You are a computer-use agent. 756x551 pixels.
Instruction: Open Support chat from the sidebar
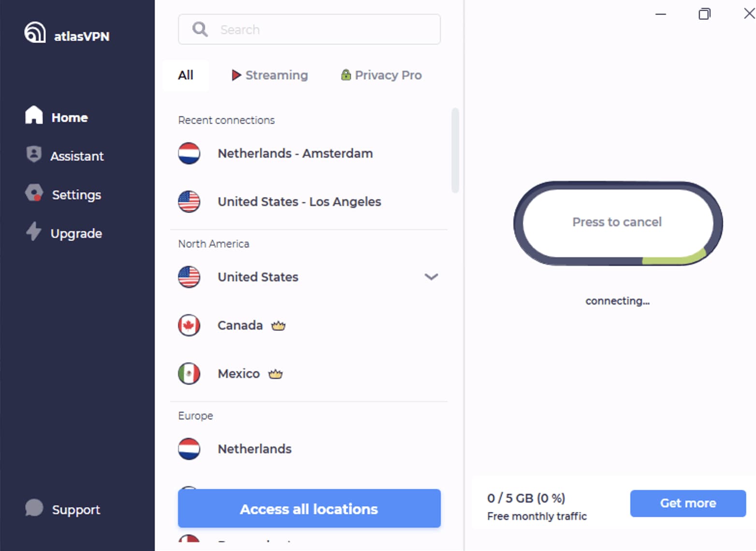(75, 509)
